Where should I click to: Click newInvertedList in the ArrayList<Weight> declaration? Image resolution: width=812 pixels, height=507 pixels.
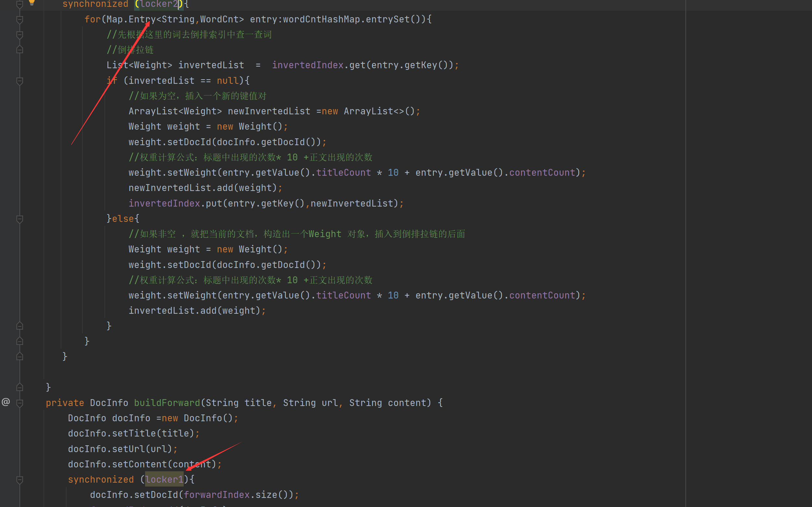[269, 111]
